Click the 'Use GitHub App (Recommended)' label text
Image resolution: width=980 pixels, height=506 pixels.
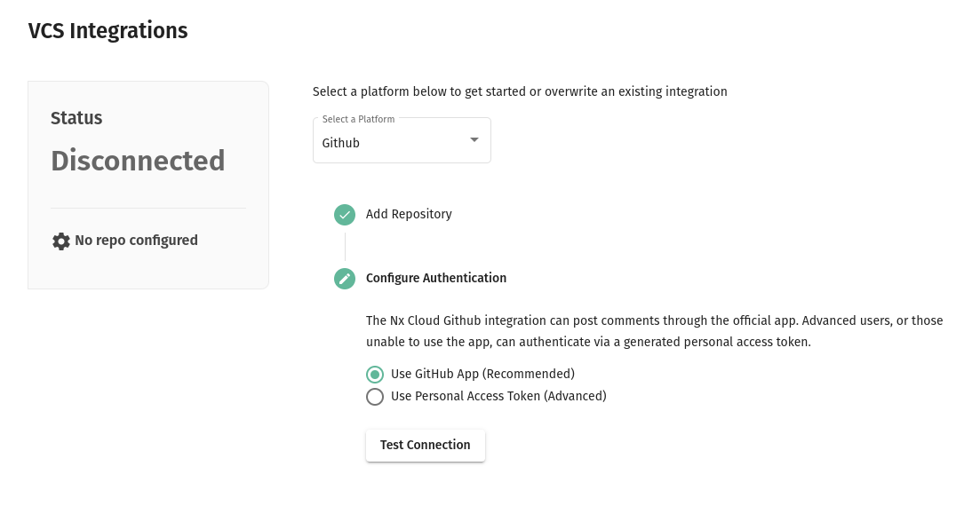[482, 374]
